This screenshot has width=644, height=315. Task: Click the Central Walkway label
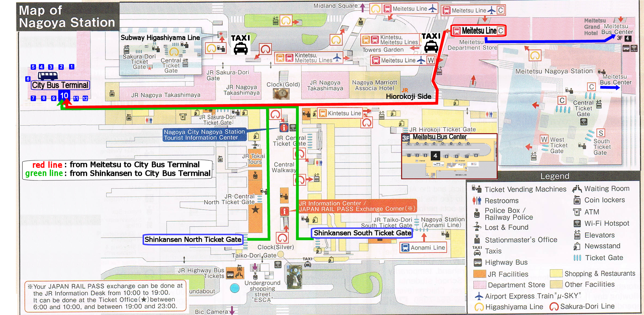pyautogui.click(x=284, y=167)
